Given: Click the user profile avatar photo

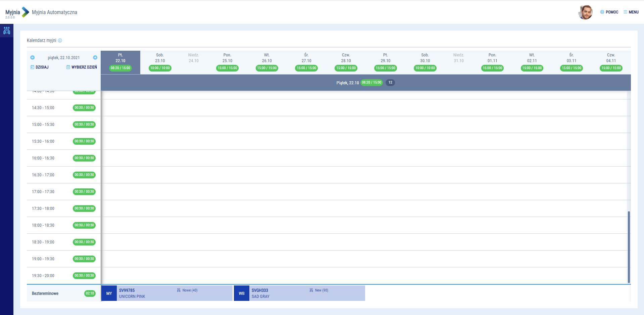Looking at the screenshot, I should tap(585, 12).
